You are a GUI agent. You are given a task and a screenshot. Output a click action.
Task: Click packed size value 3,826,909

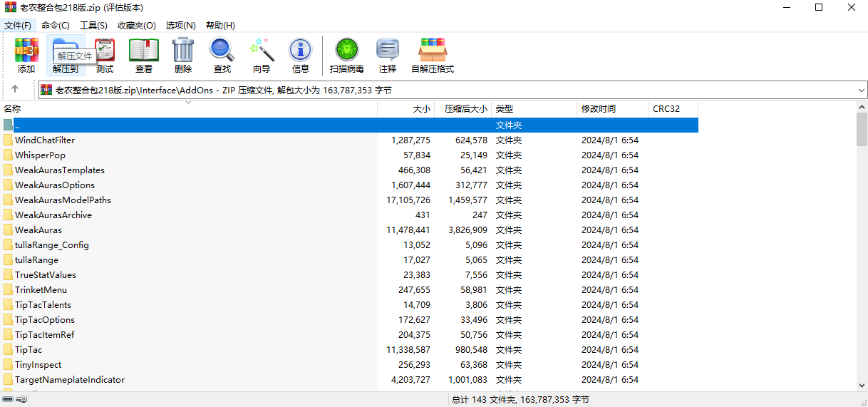pyautogui.click(x=468, y=230)
